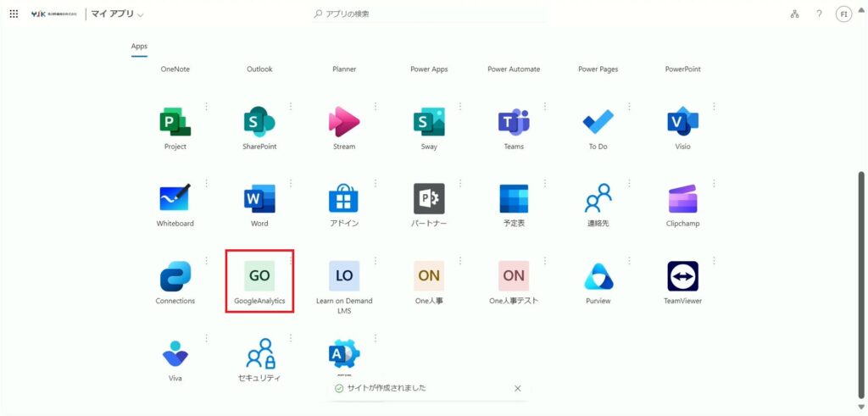This screenshot has width=868, height=416.
Task: Open the blue gear admin app icon
Action: (344, 354)
